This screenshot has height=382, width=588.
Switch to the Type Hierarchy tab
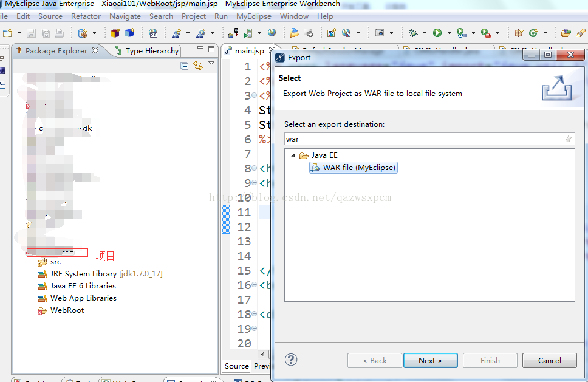[148, 50]
